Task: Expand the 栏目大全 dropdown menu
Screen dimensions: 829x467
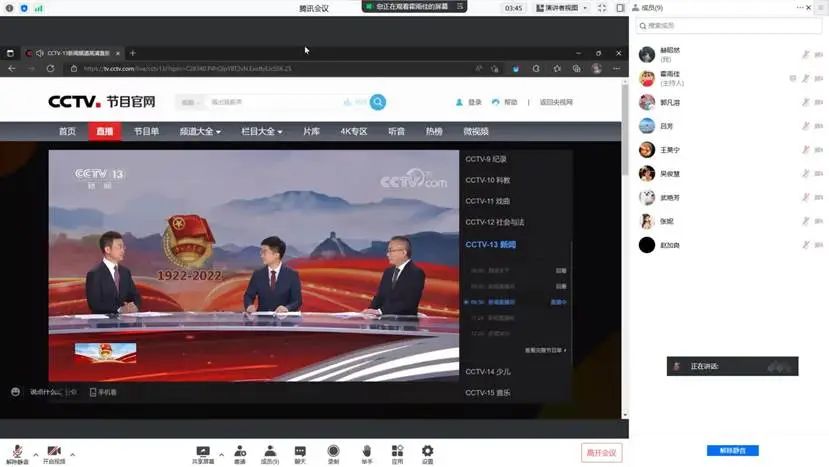Action: tap(261, 131)
